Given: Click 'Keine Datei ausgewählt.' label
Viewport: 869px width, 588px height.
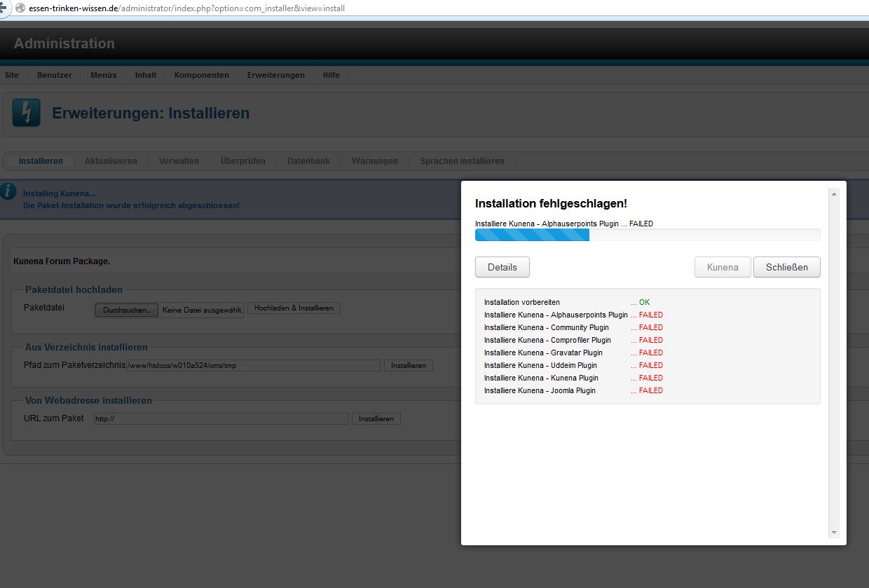Looking at the screenshot, I should 203,310.
